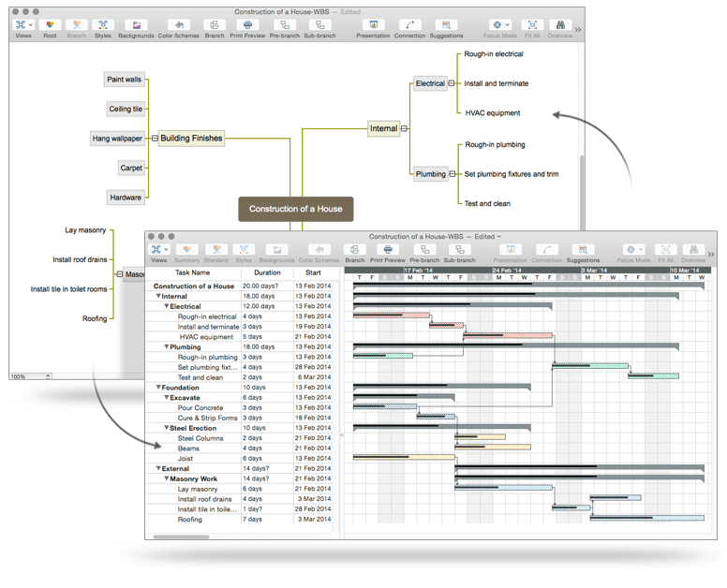Screen dimensions: 727x588
Task: Collapse Plumbing row in Gantt task list
Action: click(x=167, y=346)
